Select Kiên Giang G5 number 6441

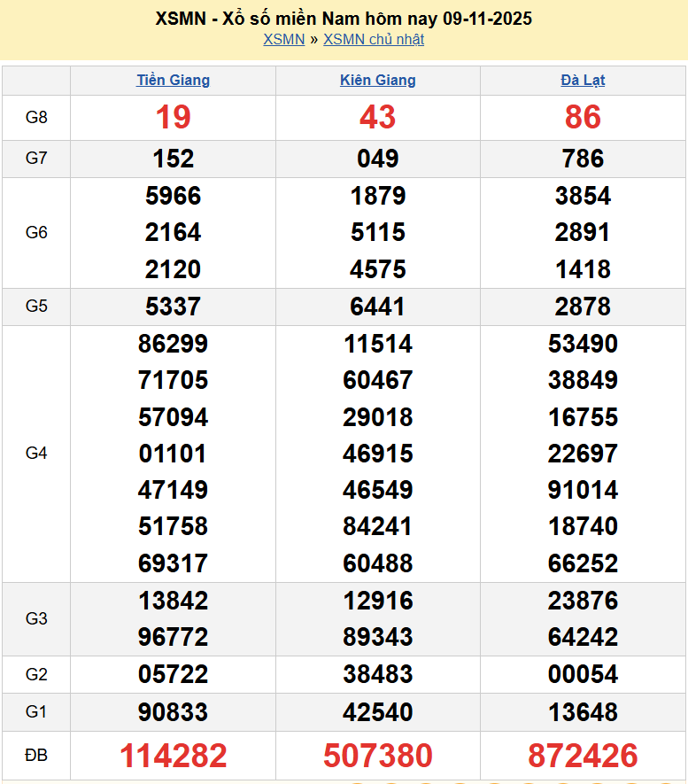pos(377,307)
